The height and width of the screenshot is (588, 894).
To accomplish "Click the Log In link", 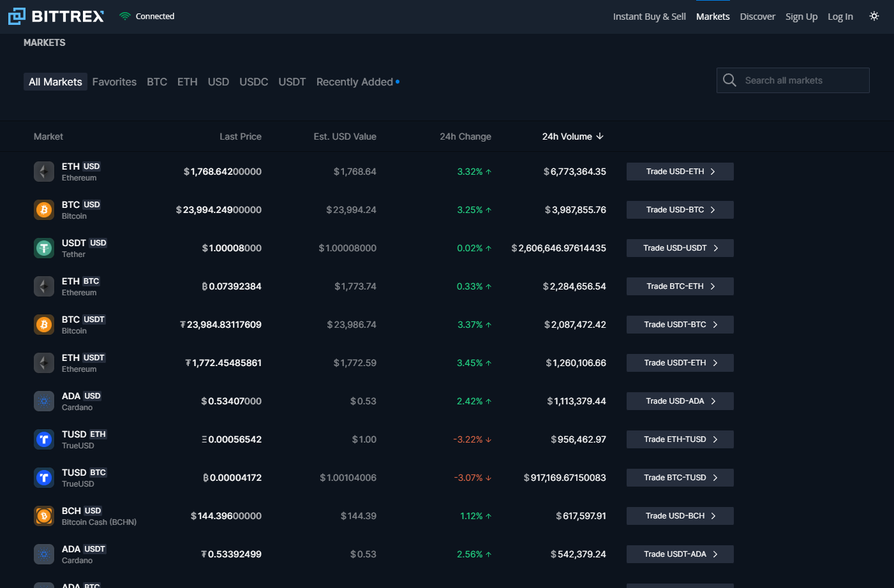I will (x=840, y=17).
